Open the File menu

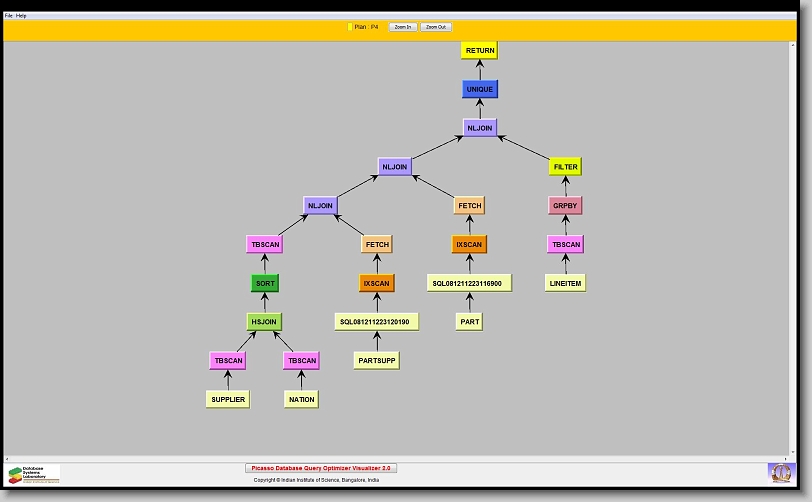9,16
